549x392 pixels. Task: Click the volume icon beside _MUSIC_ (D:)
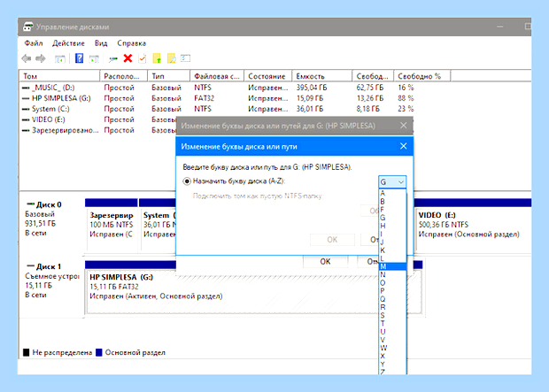26,88
